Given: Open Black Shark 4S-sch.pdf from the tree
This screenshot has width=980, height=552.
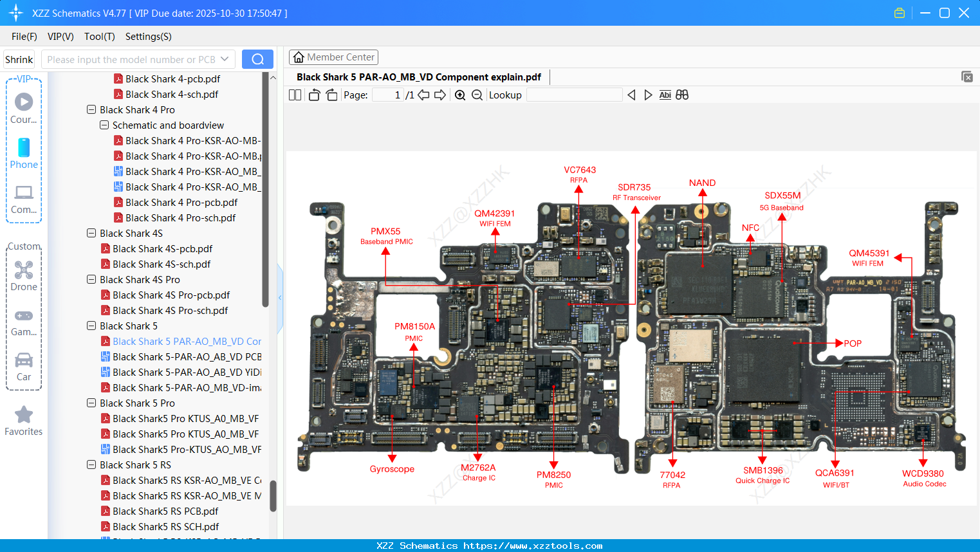Looking at the screenshot, I should click(x=162, y=264).
